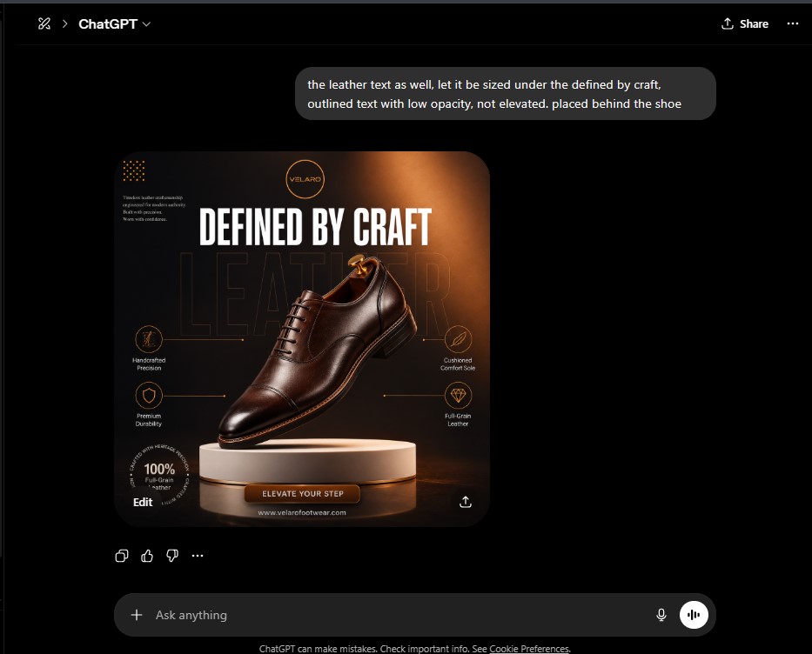
Task: Click the microphone dictation icon
Action: coord(661,615)
